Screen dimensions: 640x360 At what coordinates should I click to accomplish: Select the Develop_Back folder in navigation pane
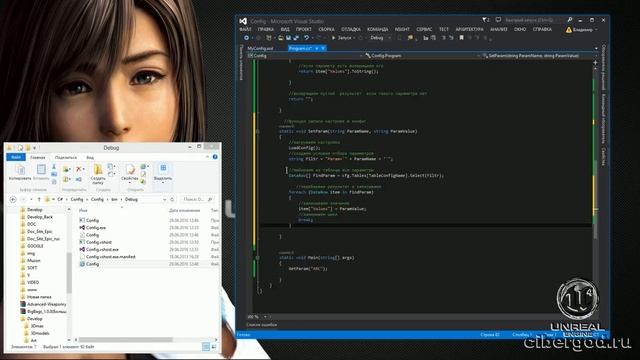point(40,217)
